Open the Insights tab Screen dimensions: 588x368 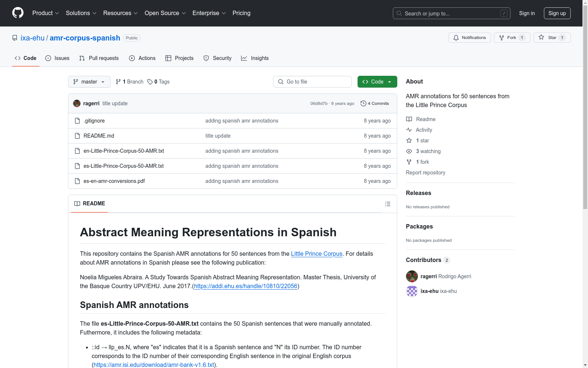(x=255, y=58)
